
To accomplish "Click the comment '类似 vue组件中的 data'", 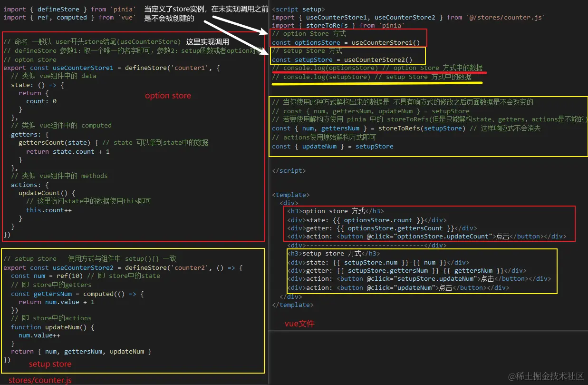I will pos(53,76).
